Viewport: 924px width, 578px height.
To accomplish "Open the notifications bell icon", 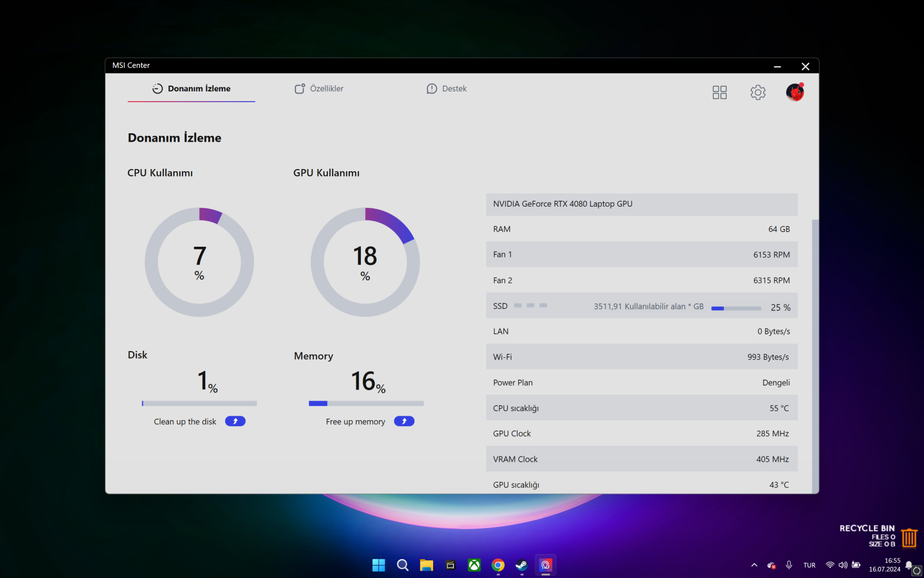I will pyautogui.click(x=908, y=565).
